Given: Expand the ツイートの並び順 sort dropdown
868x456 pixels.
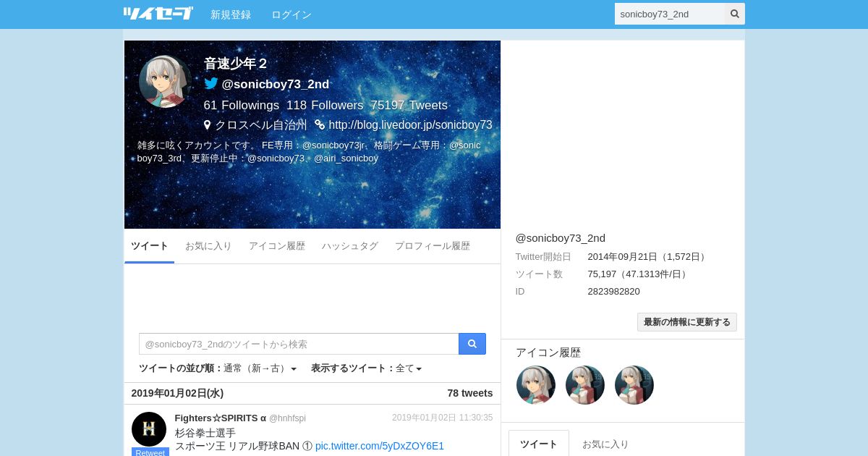Looking at the screenshot, I should click(x=218, y=368).
